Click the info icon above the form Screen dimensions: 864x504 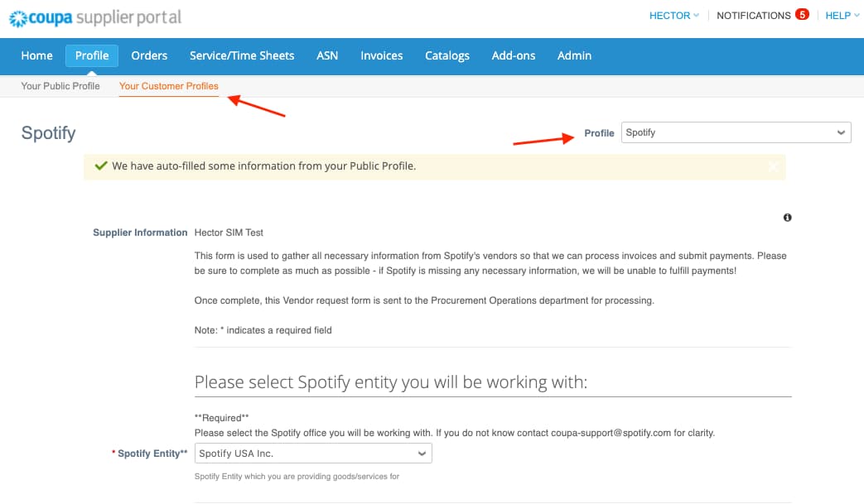(x=787, y=218)
